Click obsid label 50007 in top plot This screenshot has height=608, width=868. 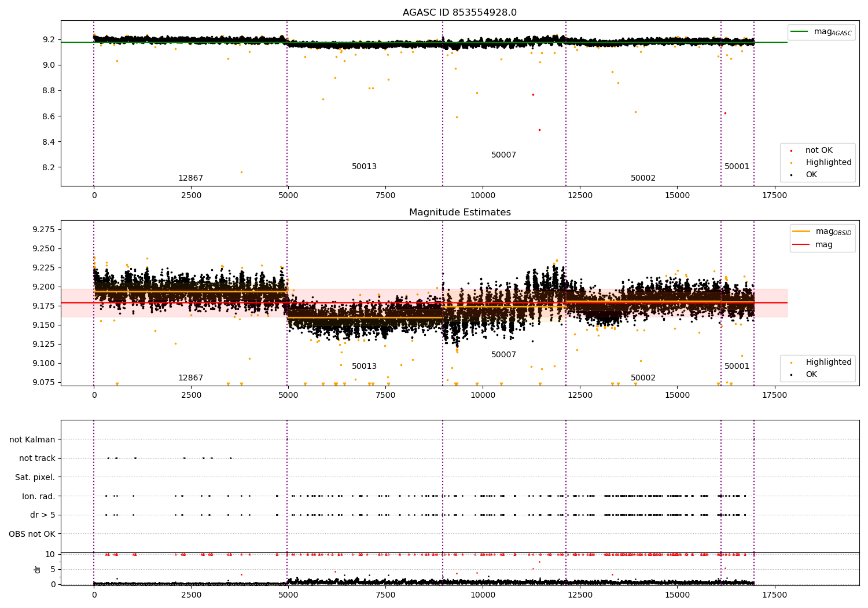pyautogui.click(x=503, y=155)
